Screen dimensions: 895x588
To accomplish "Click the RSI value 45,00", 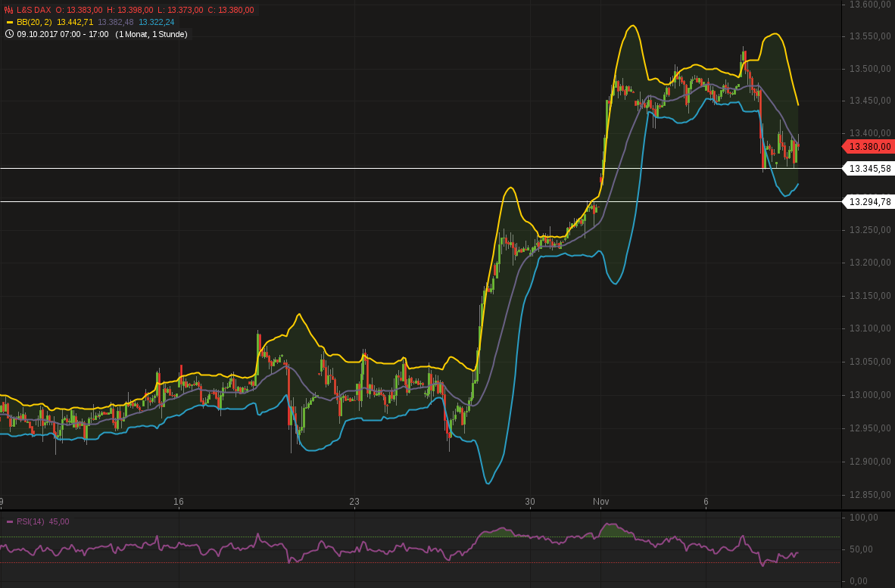I will (x=59, y=522).
